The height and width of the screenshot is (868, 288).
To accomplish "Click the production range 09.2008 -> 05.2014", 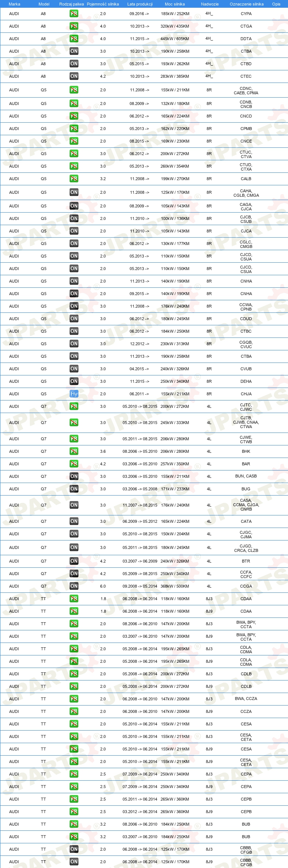I will click(140, 586).
